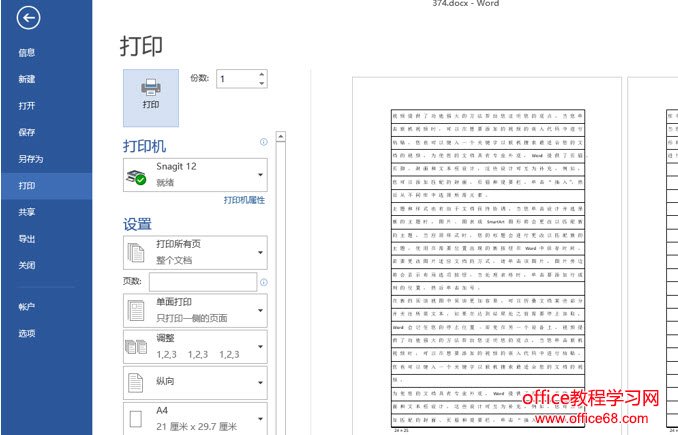Click 关闭 in the sidebar

pyautogui.click(x=27, y=265)
